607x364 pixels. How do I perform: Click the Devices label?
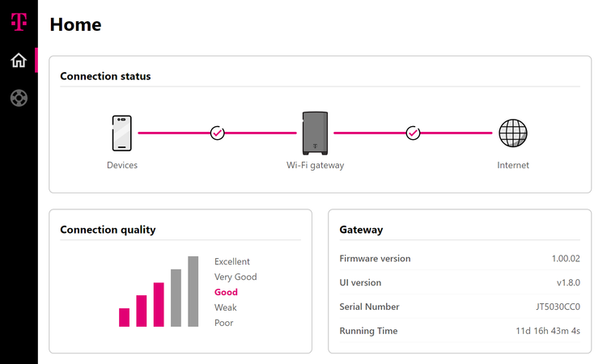[122, 165]
